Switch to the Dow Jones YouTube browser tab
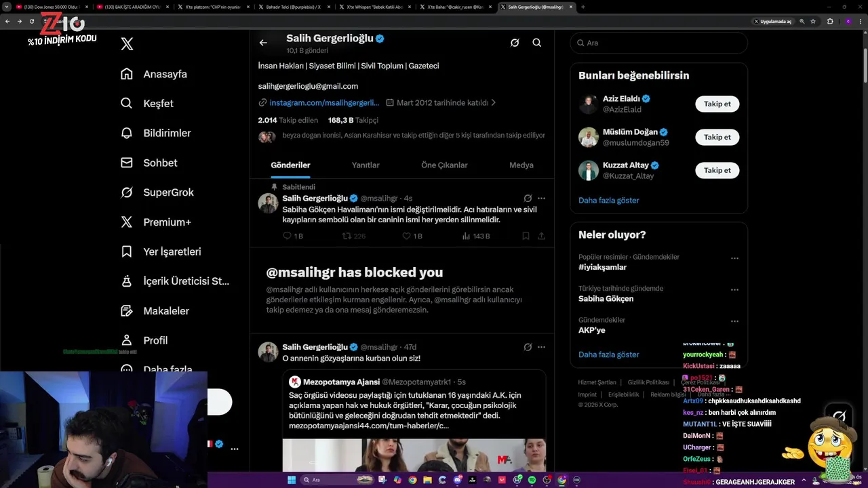 pyautogui.click(x=52, y=7)
